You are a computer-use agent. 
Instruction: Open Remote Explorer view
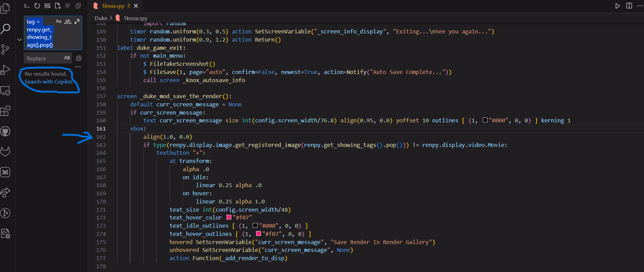5,90
